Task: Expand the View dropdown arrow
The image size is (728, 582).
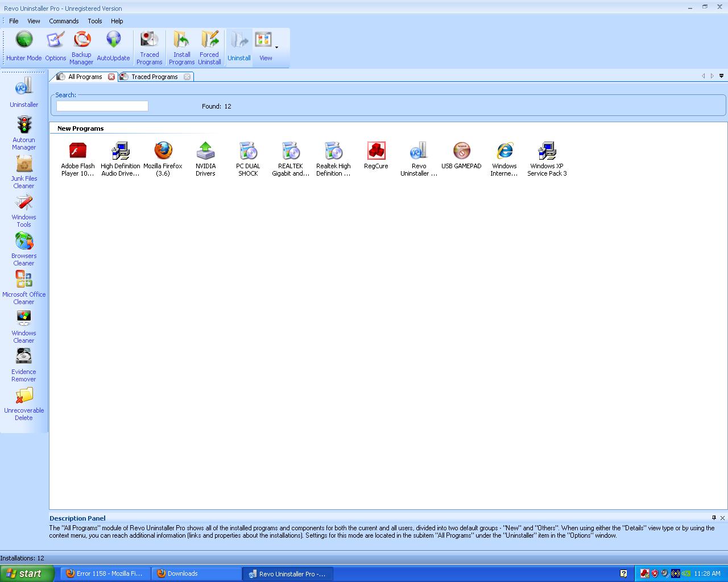Action: (277, 47)
